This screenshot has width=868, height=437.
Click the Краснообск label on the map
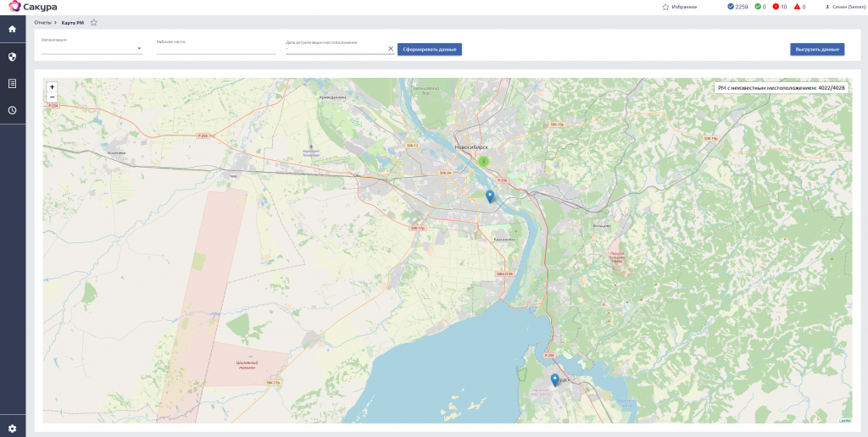tap(504, 240)
